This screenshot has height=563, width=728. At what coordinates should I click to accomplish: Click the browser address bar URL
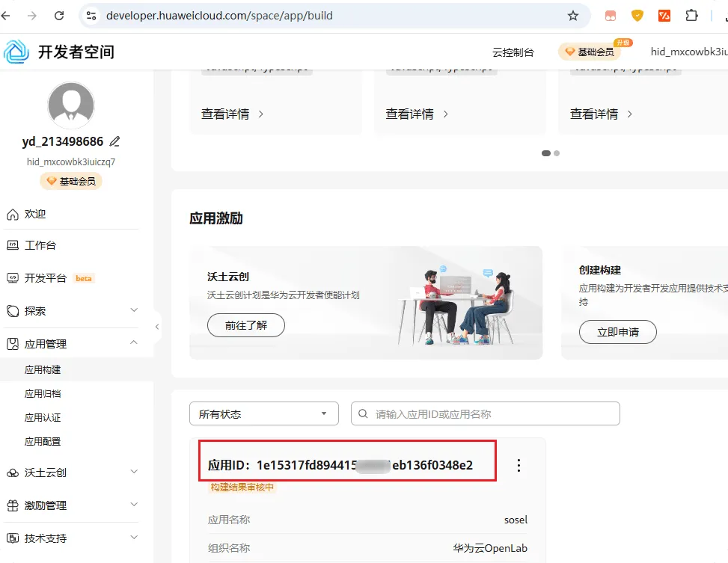click(219, 16)
